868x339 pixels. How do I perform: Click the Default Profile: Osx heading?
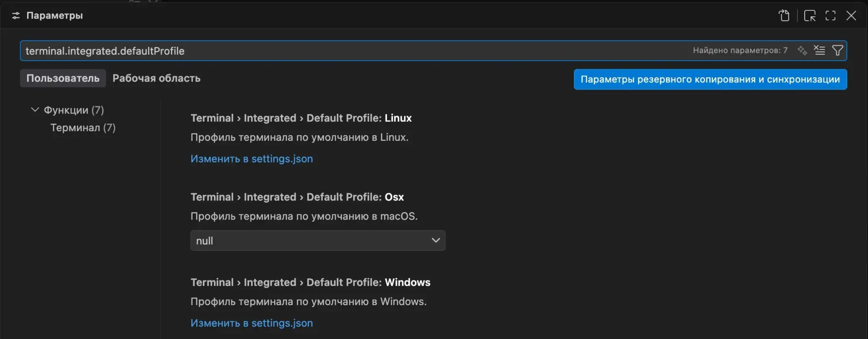[297, 197]
